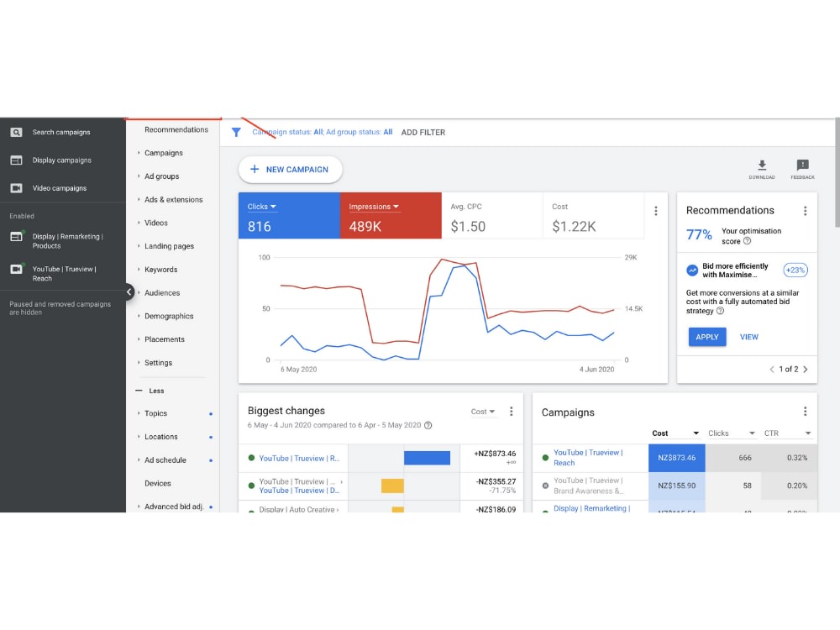This screenshot has width=840, height=630.
Task: Open the Recommendations card three-dot menu
Action: (805, 211)
